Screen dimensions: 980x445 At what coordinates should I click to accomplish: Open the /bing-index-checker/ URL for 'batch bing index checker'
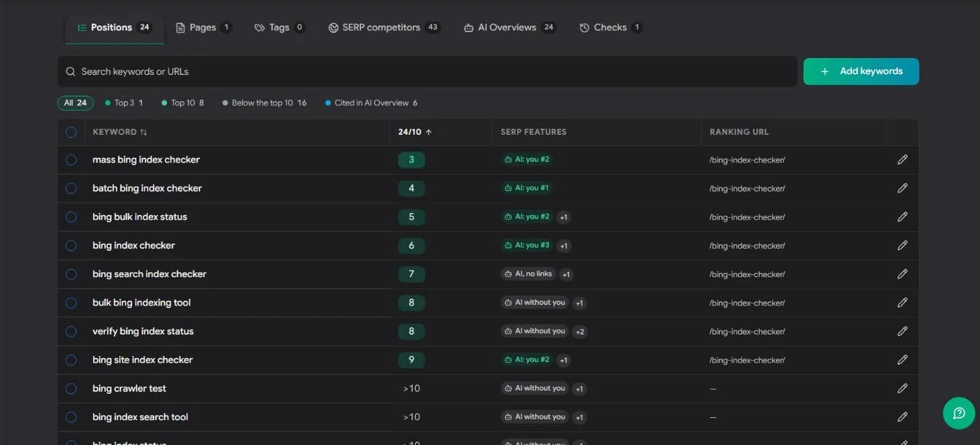click(747, 189)
